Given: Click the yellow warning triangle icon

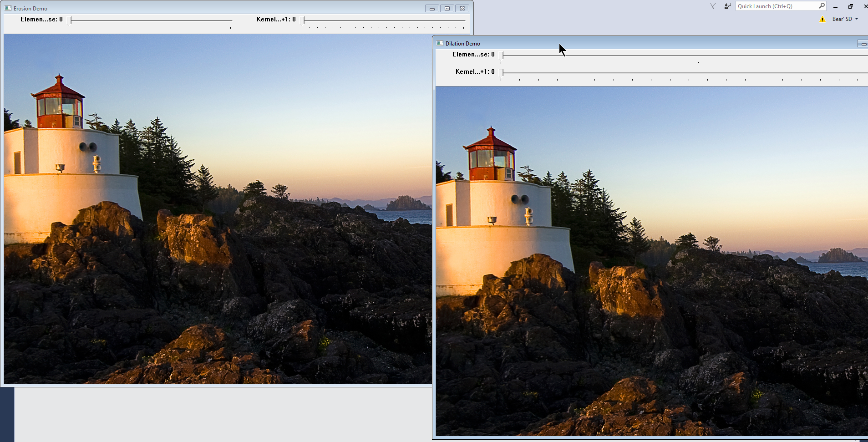Looking at the screenshot, I should (x=822, y=19).
